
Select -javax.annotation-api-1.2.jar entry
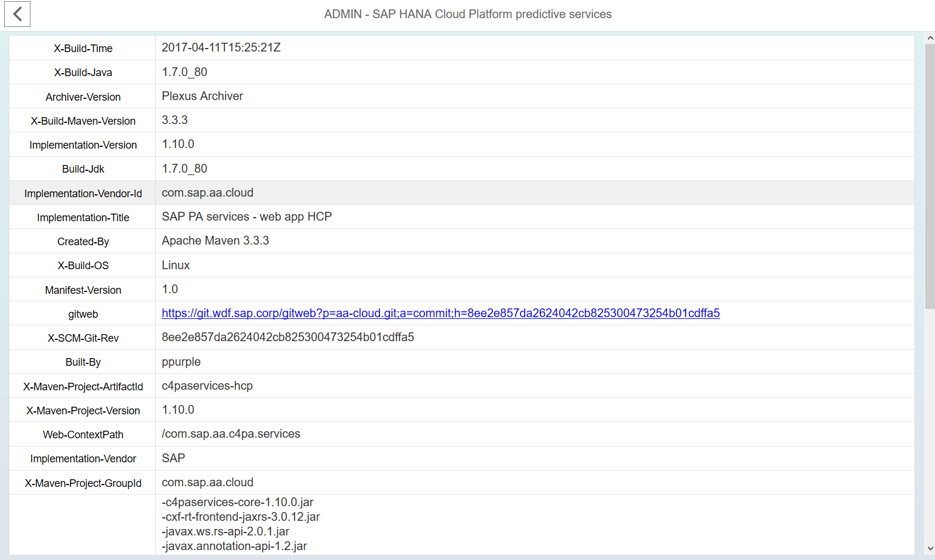[235, 546]
